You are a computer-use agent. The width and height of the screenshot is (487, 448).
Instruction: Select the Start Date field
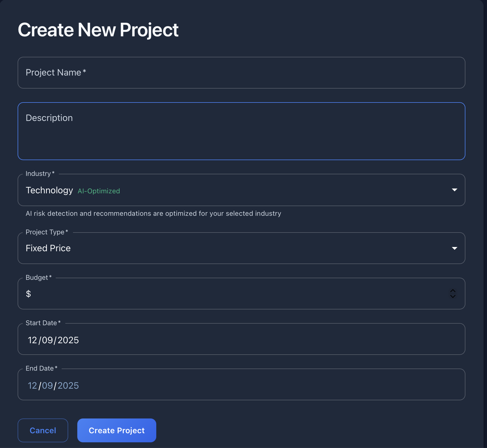click(x=199, y=340)
